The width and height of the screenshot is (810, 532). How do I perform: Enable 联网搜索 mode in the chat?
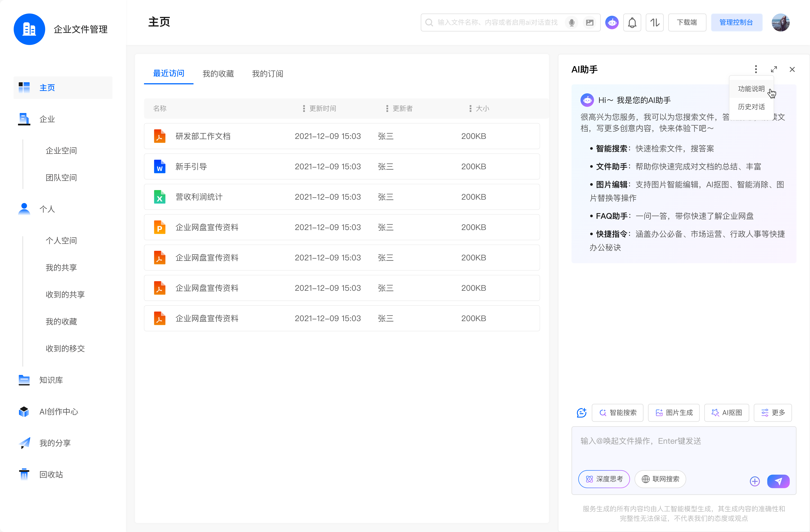click(x=660, y=479)
